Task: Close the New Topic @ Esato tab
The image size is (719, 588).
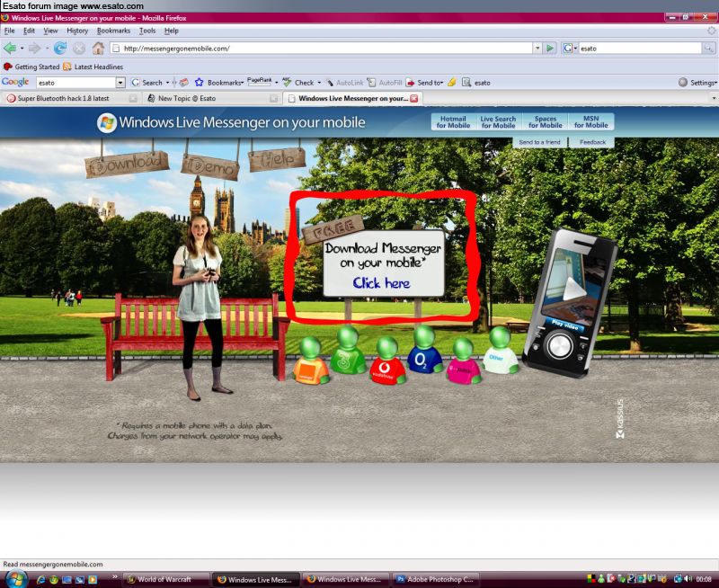Action: point(273,99)
